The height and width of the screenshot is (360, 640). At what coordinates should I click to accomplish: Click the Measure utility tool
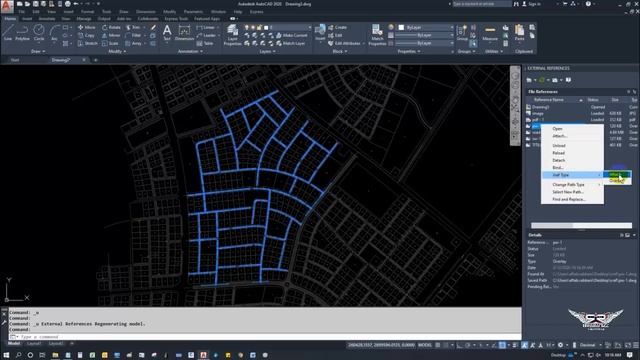(490, 33)
